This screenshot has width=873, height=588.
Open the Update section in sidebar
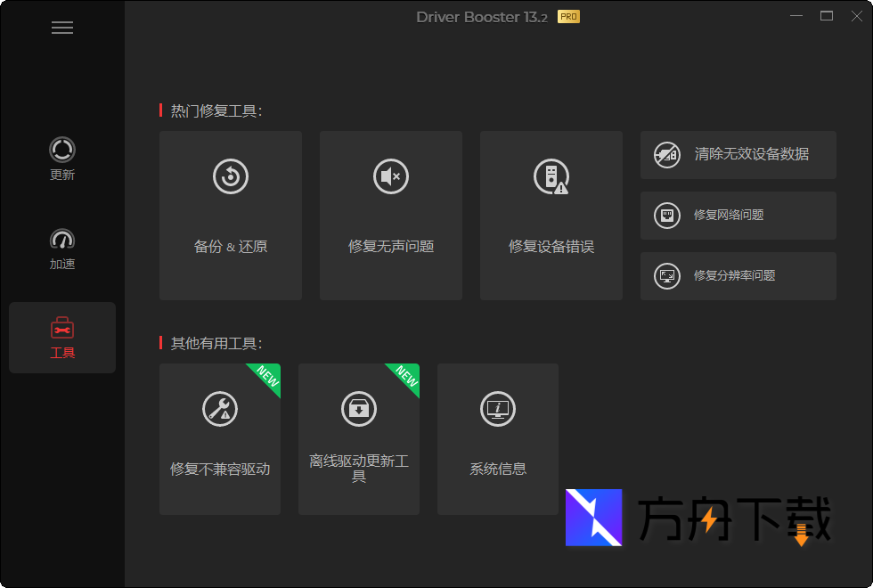(x=61, y=159)
